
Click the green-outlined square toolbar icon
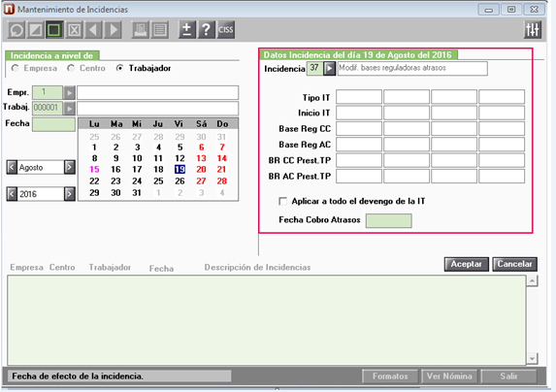[x=54, y=30]
